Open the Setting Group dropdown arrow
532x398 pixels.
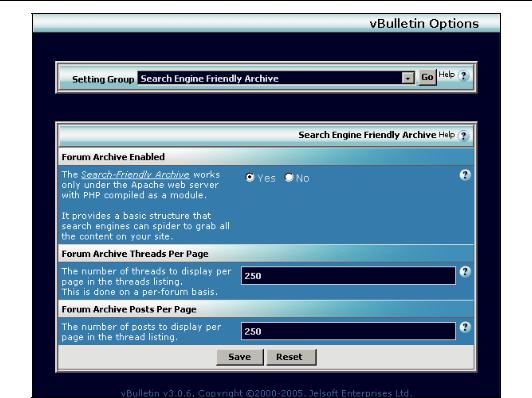click(x=408, y=78)
